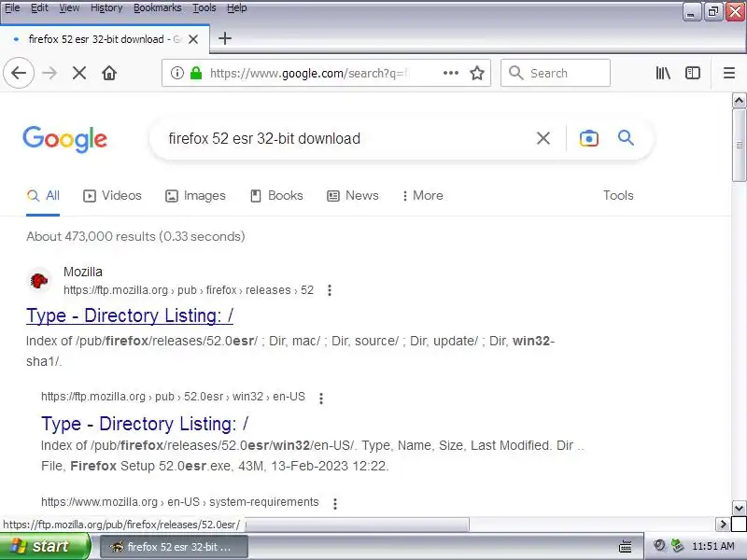This screenshot has width=747, height=560.
Task: Open the Bookmarks menu
Action: pyautogui.click(x=157, y=7)
